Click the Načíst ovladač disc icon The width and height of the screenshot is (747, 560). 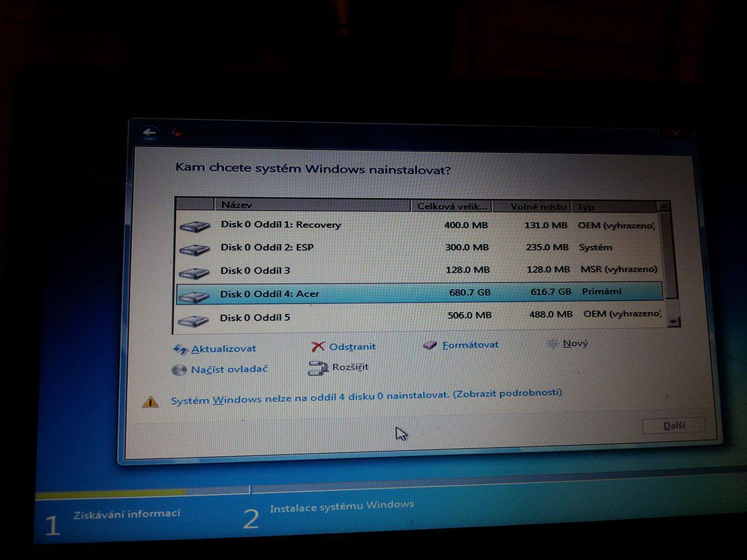point(179,369)
